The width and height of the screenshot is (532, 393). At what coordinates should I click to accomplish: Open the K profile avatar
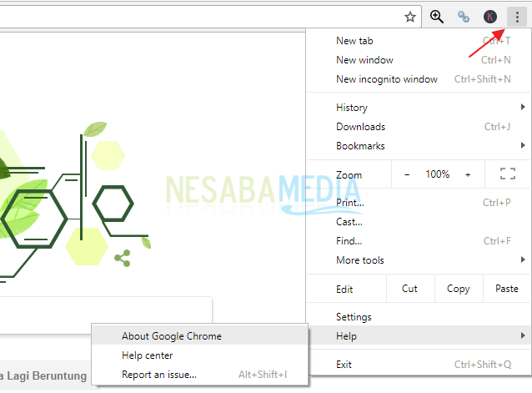coord(490,17)
